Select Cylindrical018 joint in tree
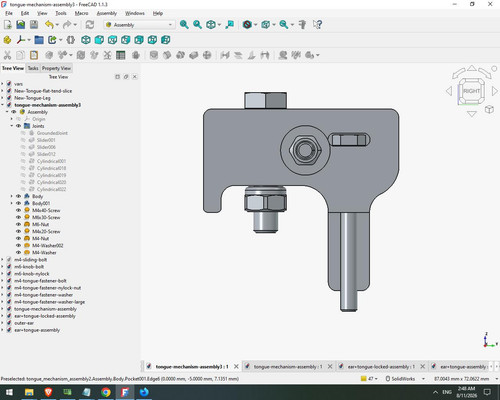This screenshot has height=400, width=500. pos(51,168)
